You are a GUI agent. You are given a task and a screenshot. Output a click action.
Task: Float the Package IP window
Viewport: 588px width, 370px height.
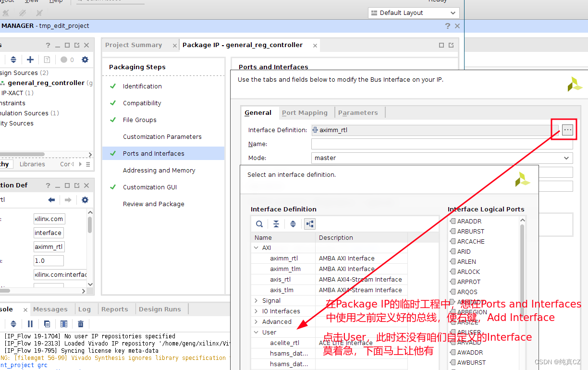[451, 45]
